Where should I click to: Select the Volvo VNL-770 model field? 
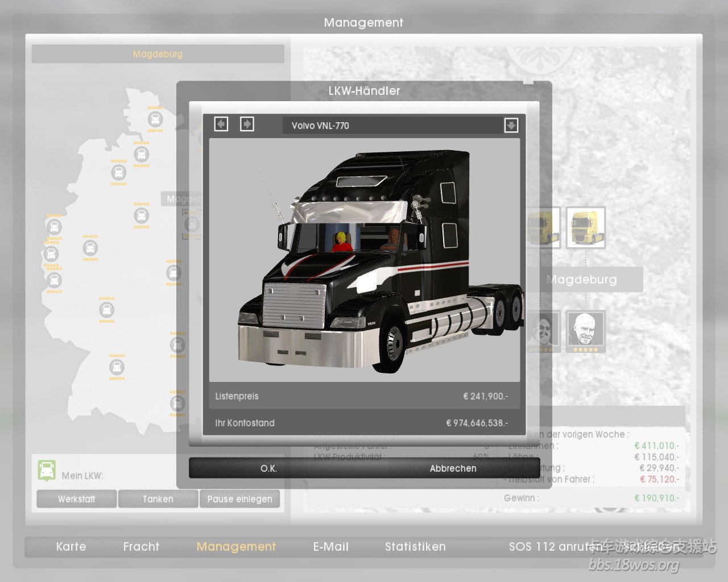click(393, 126)
